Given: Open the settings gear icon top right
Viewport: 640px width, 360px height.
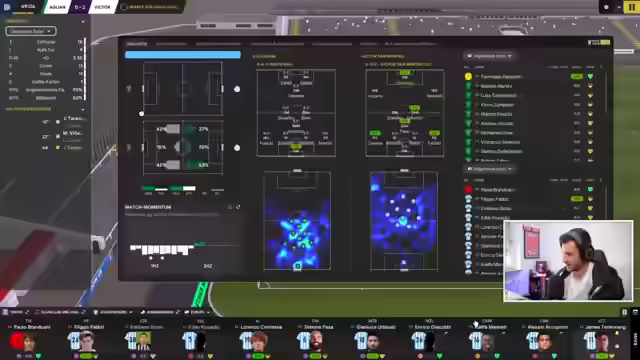Looking at the screenshot, I should click(606, 7).
